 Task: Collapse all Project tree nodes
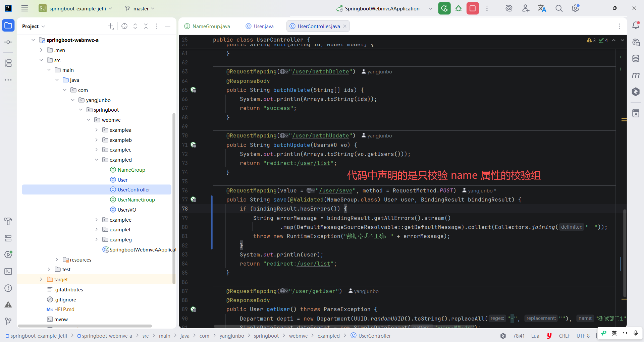point(146,26)
